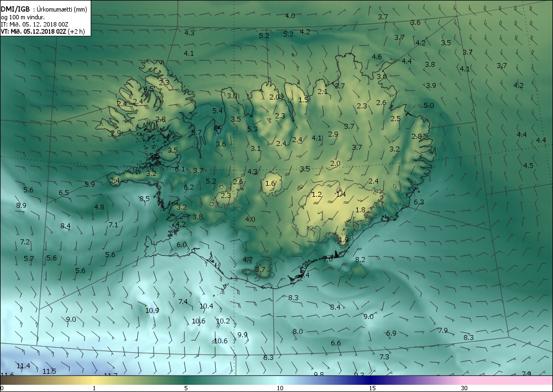Click the 1.9 value near the southeast coast
The image size is (553, 392).
click(343, 240)
